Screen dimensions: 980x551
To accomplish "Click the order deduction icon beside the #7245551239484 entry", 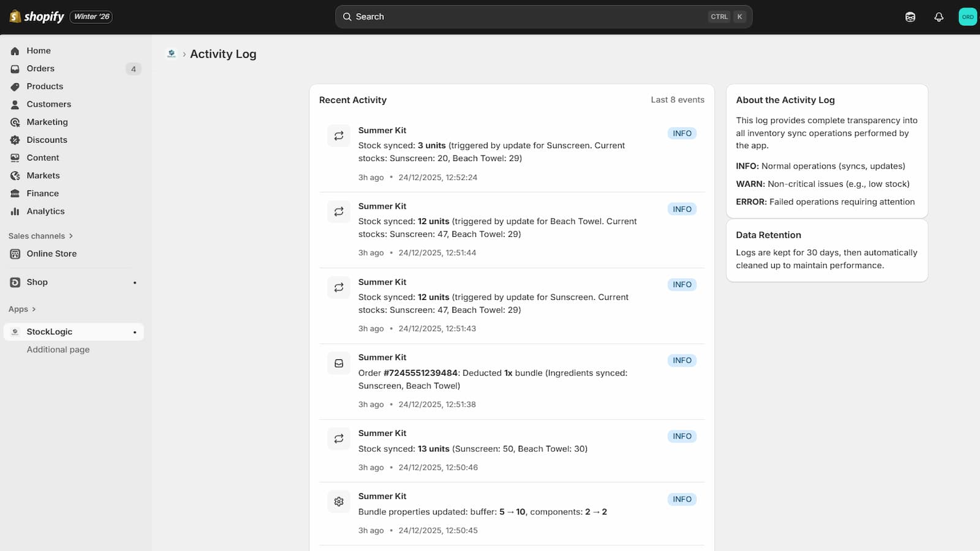I will [339, 362].
